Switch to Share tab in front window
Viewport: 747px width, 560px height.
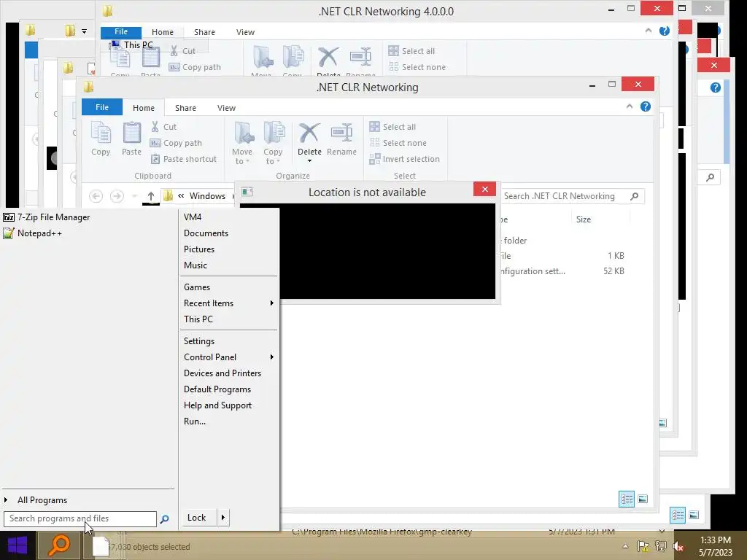(x=185, y=108)
